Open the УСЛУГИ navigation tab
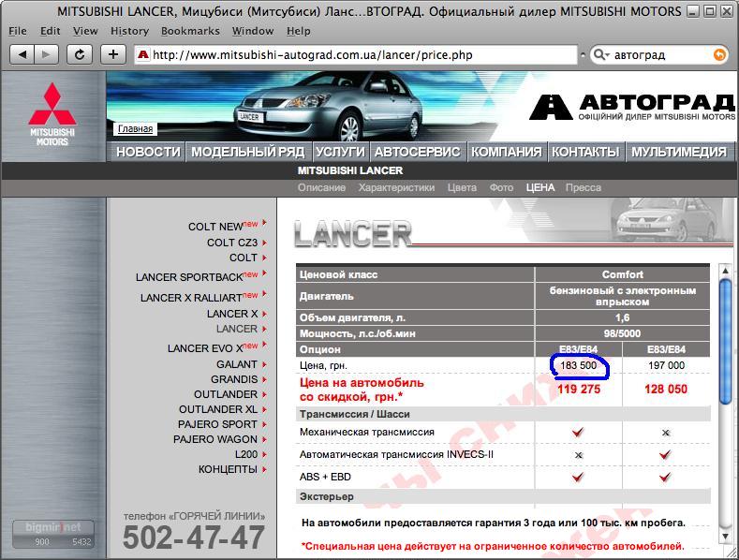 (340, 152)
